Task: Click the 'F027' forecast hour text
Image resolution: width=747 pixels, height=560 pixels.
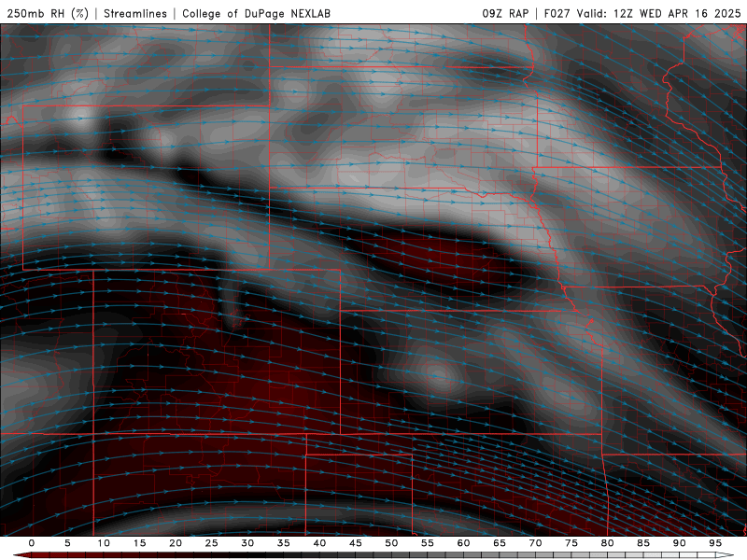Action: [557, 13]
